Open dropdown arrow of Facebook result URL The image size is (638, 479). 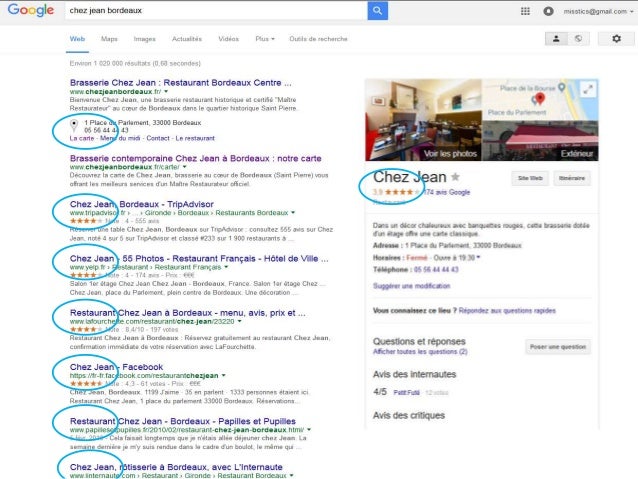pos(224,375)
